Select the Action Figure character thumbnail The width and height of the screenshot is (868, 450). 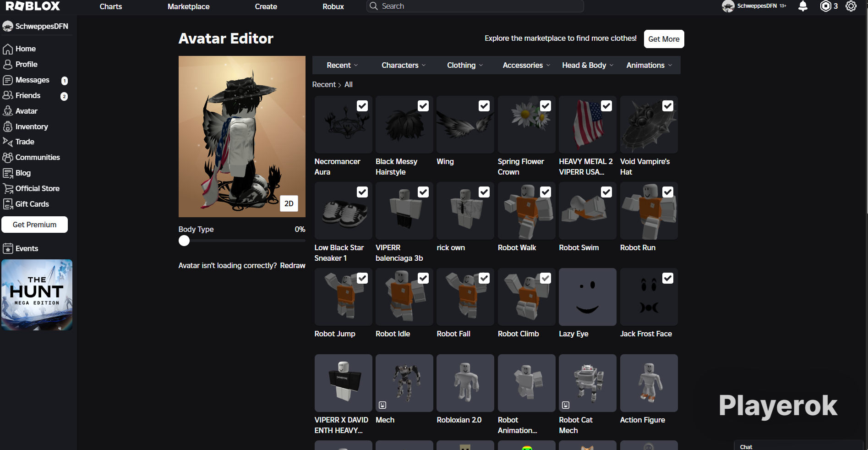pos(649,383)
